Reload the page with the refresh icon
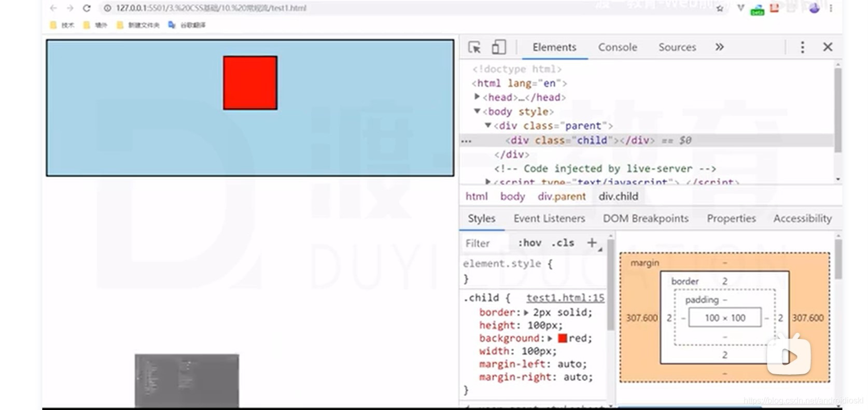 pos(87,8)
